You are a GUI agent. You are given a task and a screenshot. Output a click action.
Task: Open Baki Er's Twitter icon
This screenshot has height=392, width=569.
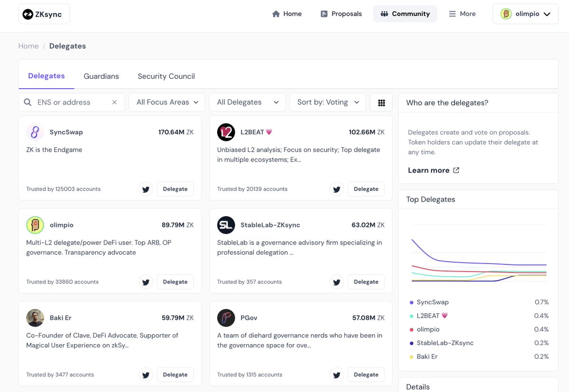click(x=146, y=375)
